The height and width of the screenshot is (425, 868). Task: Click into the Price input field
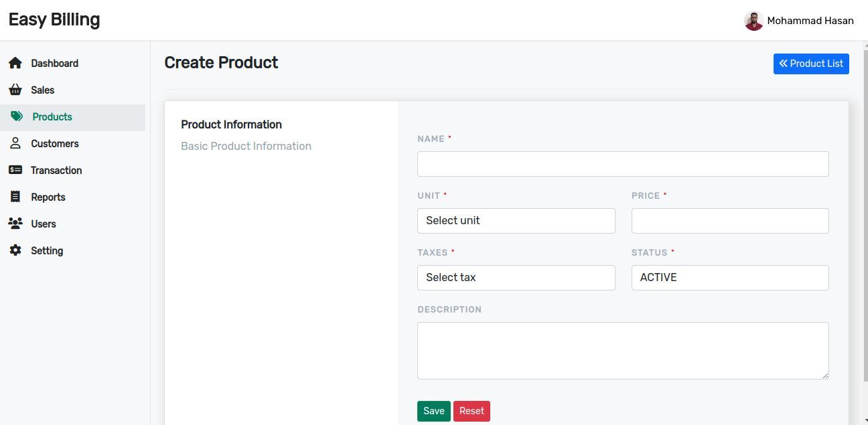(x=729, y=221)
